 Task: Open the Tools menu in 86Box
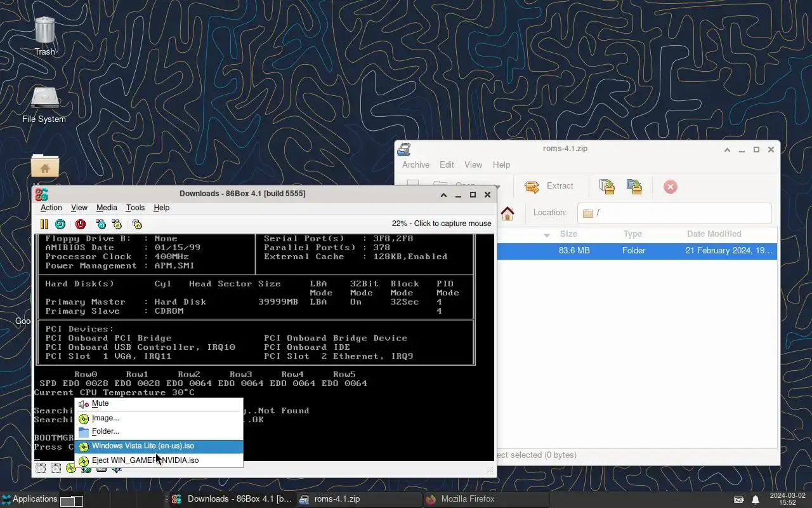135,208
